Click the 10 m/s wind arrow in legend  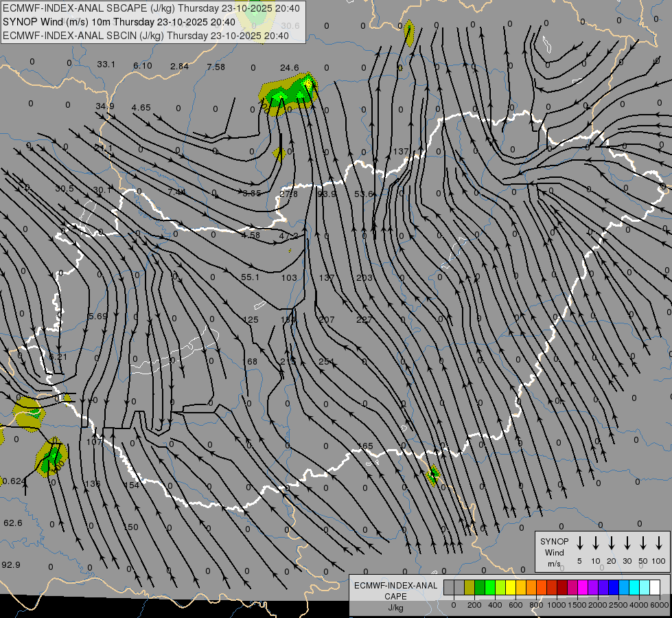tap(595, 543)
